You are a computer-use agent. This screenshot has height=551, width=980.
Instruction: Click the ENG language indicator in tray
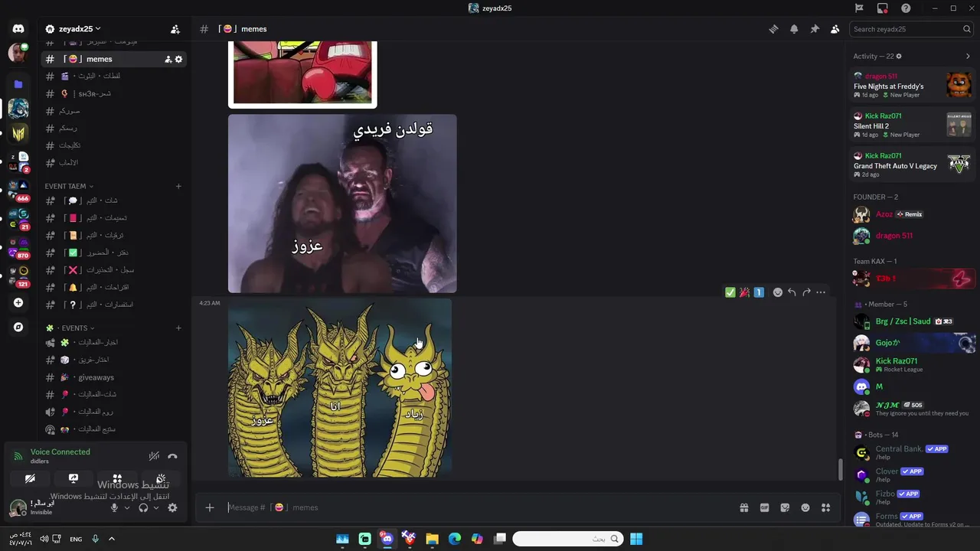pos(76,539)
